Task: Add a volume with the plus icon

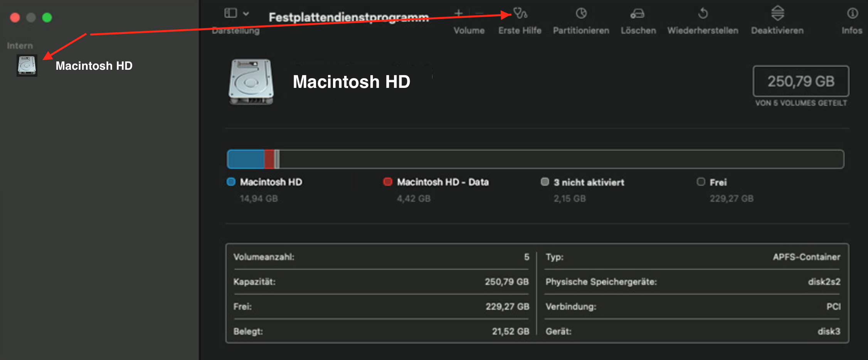Action: pyautogui.click(x=458, y=13)
